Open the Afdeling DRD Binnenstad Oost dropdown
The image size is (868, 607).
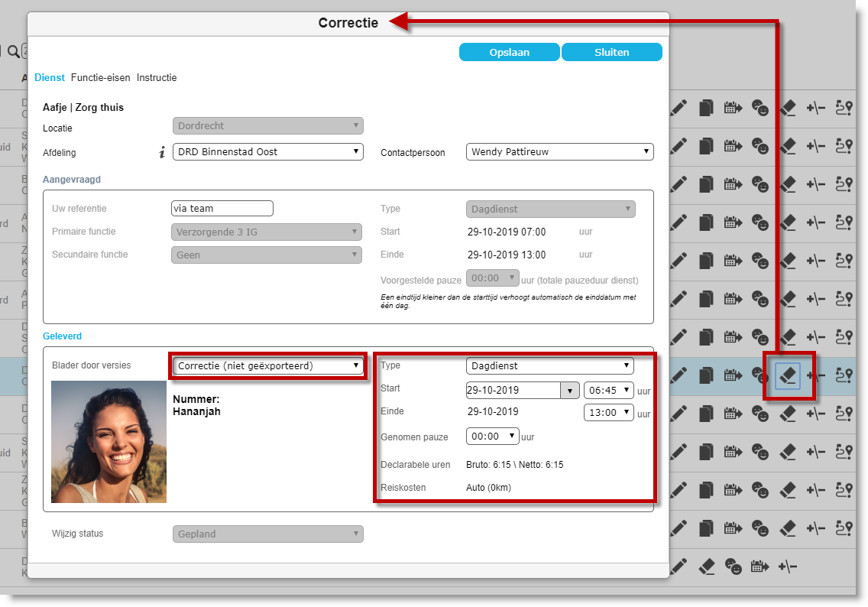(x=268, y=151)
